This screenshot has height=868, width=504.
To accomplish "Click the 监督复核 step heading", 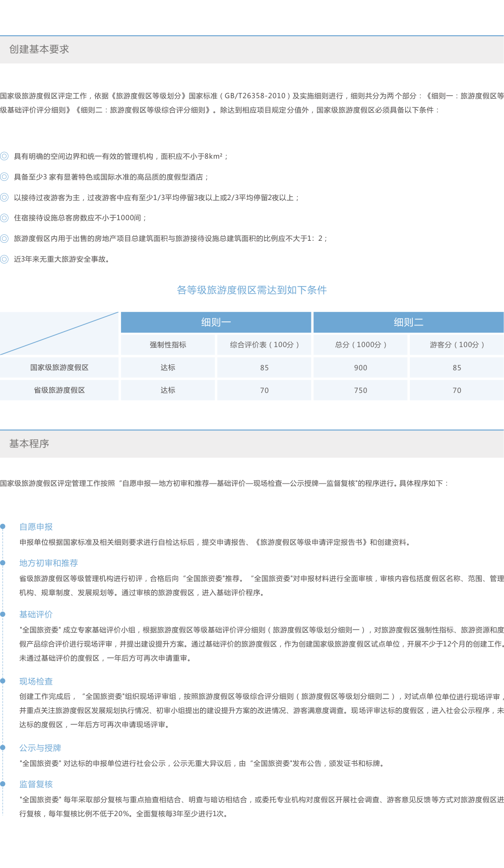I will tap(36, 784).
